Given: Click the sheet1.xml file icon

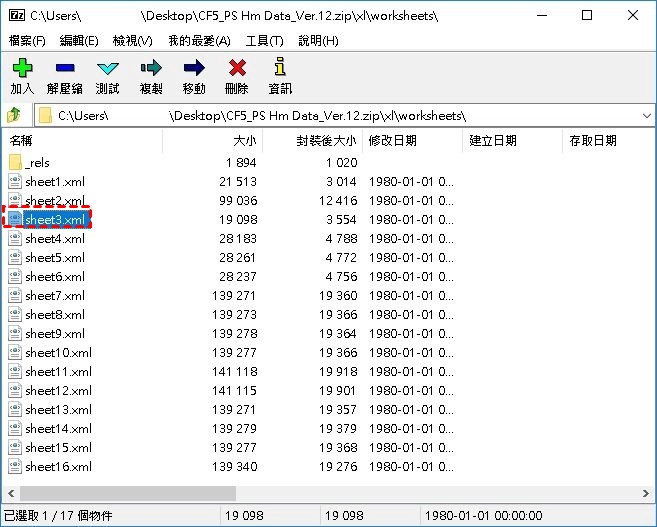Looking at the screenshot, I should pos(15,181).
